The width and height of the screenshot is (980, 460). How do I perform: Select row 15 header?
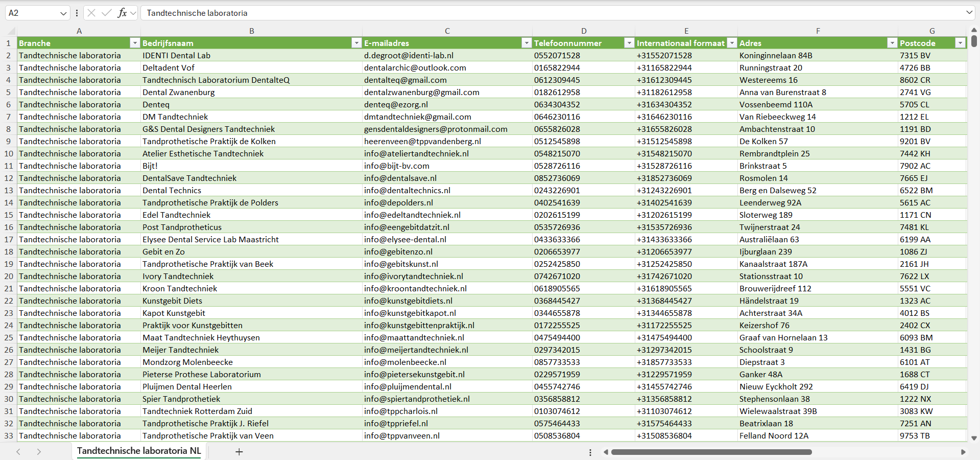coord(9,215)
